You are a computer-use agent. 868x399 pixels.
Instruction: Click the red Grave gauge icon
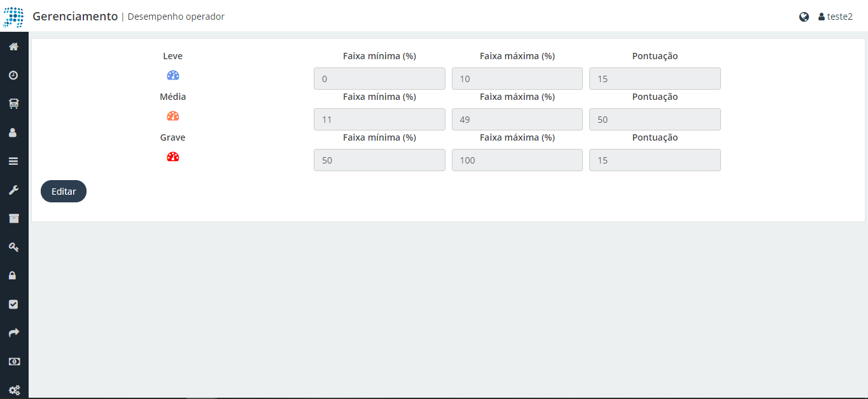[172, 157]
